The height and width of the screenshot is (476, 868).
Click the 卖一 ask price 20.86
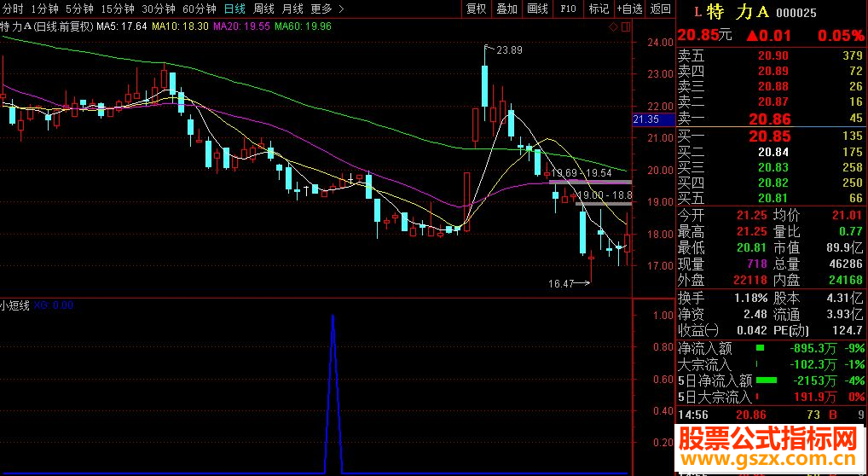769,119
